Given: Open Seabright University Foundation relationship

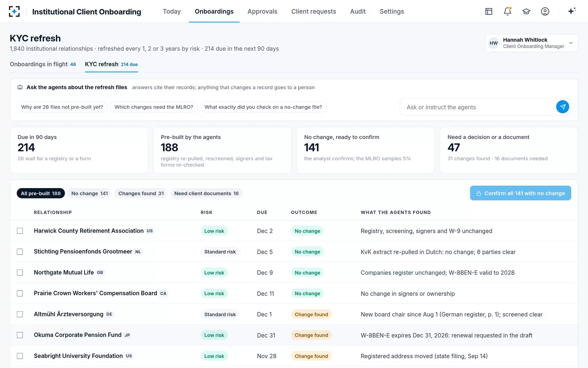Looking at the screenshot, I should coord(78,356).
